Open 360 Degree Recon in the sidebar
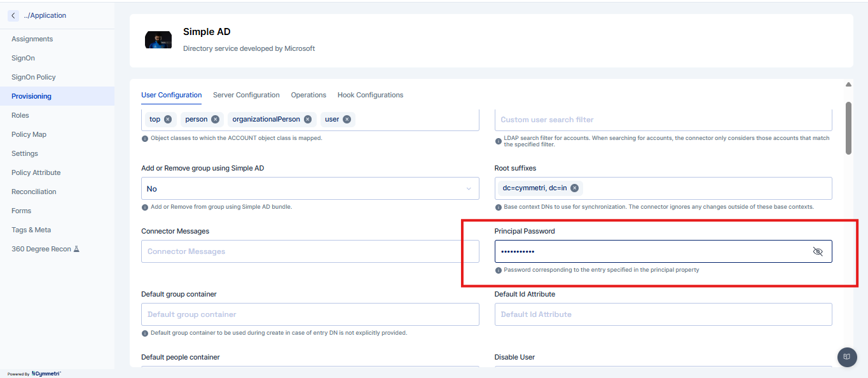The image size is (868, 378). 57,249
